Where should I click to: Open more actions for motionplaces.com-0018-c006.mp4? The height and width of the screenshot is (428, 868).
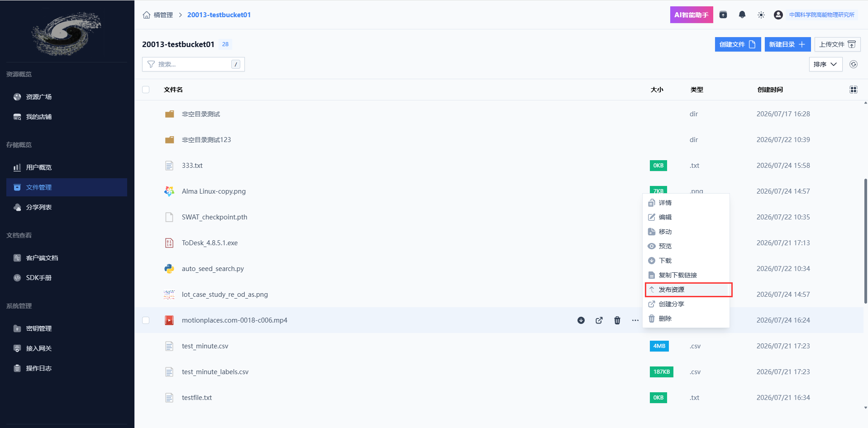coord(635,320)
